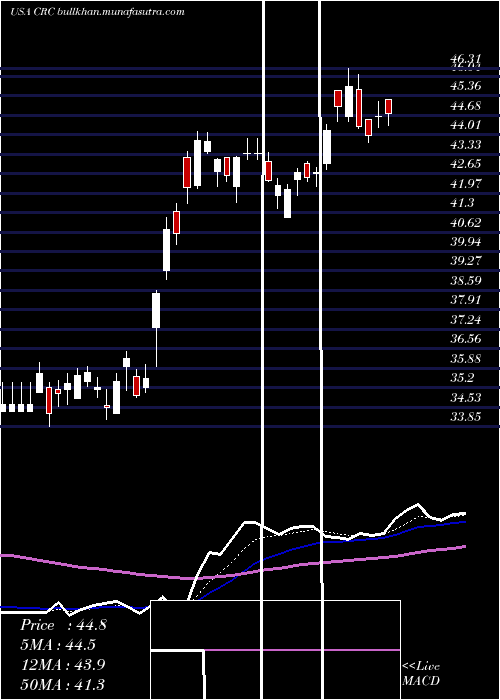Click the '12MA : 43.9' readout
The height and width of the screenshot is (700, 500).
point(63,665)
